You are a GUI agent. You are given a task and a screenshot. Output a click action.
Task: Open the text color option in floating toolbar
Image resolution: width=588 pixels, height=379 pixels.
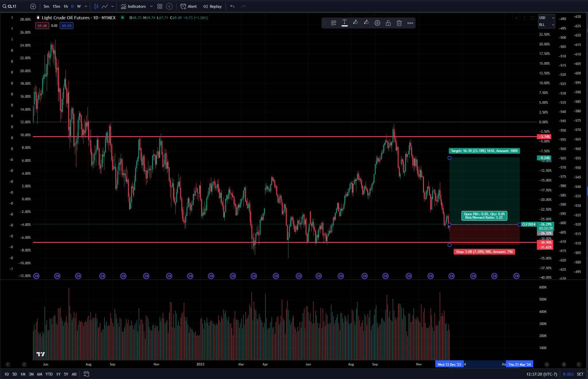point(344,23)
